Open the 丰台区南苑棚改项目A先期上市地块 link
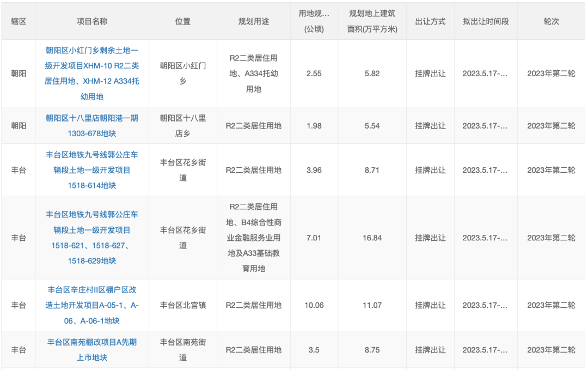The image size is (588, 370). (x=91, y=351)
